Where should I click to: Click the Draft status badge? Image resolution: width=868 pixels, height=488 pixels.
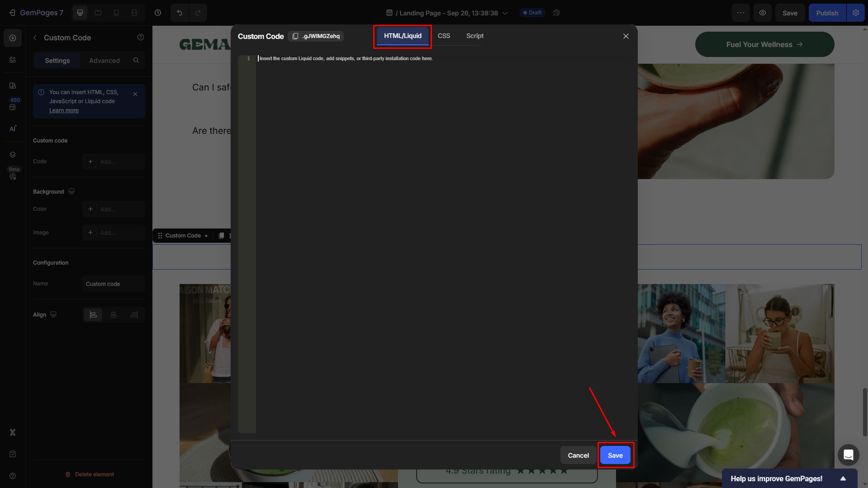[532, 13]
